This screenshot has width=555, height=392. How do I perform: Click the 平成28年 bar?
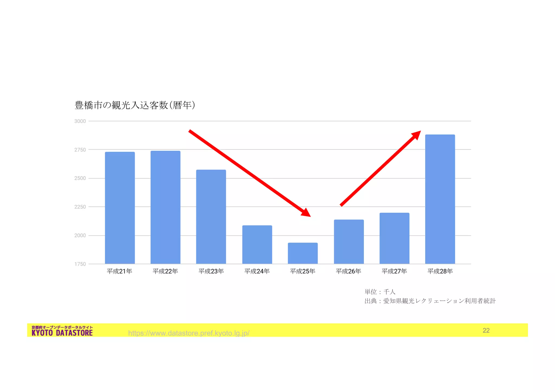click(x=440, y=199)
